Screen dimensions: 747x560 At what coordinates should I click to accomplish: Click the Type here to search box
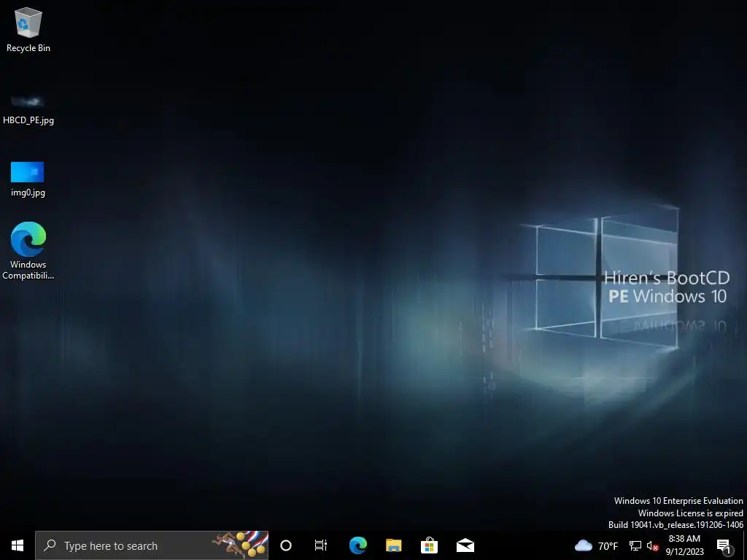coord(152,545)
